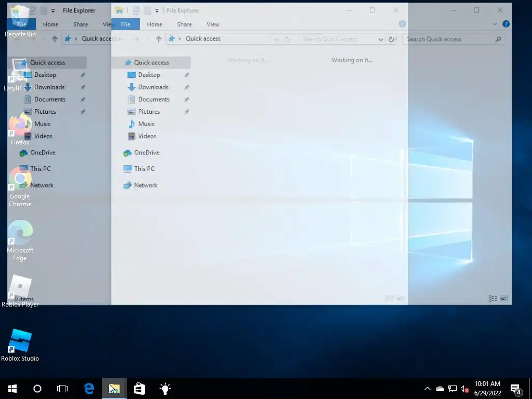The width and height of the screenshot is (532, 399).
Task: Click pin icon beside Pictures in front window
Action: tap(187, 112)
